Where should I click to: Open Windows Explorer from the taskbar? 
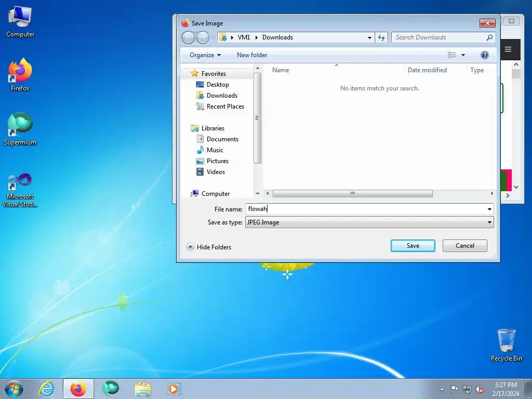click(x=143, y=389)
